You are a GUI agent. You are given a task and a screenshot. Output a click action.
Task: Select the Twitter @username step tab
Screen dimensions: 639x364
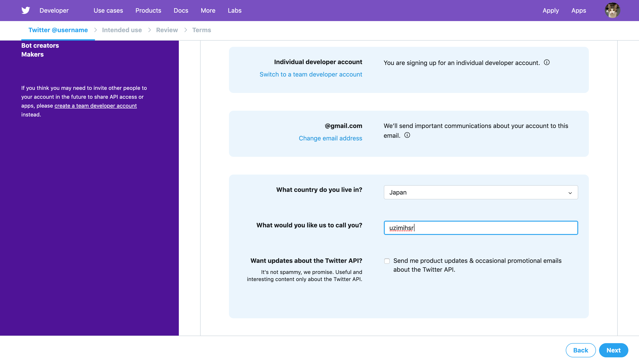(58, 30)
